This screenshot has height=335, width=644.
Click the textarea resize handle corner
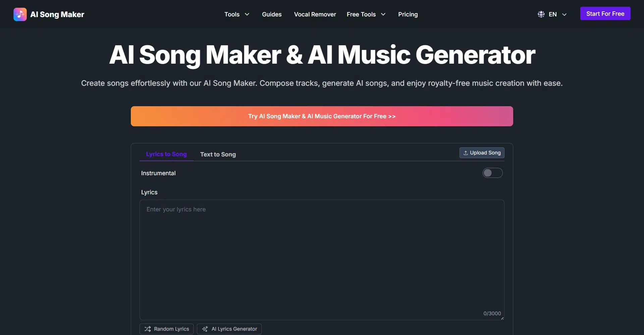click(502, 318)
